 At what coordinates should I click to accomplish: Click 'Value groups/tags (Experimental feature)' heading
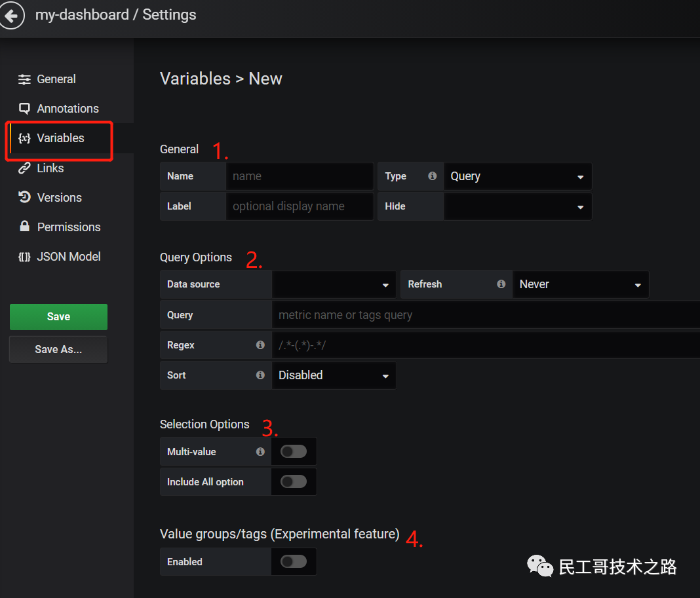(279, 534)
